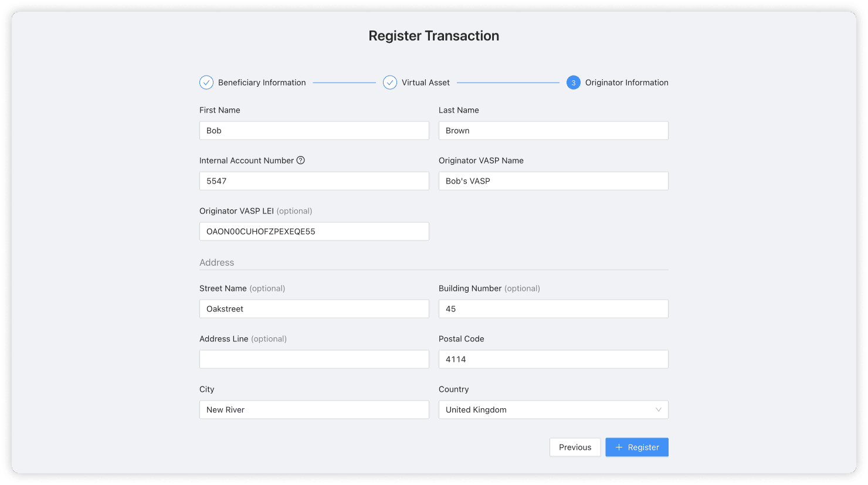Select the Originator Information step label

click(626, 83)
